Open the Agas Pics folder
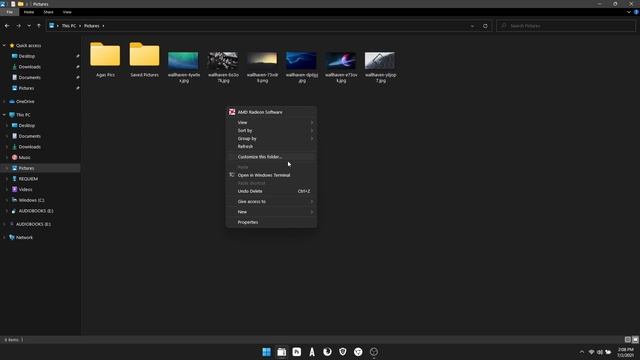This screenshot has width=640, height=360. 105,60
